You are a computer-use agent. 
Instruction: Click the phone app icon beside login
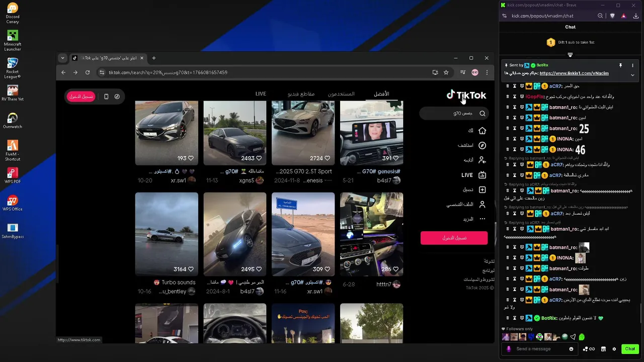[106, 97]
